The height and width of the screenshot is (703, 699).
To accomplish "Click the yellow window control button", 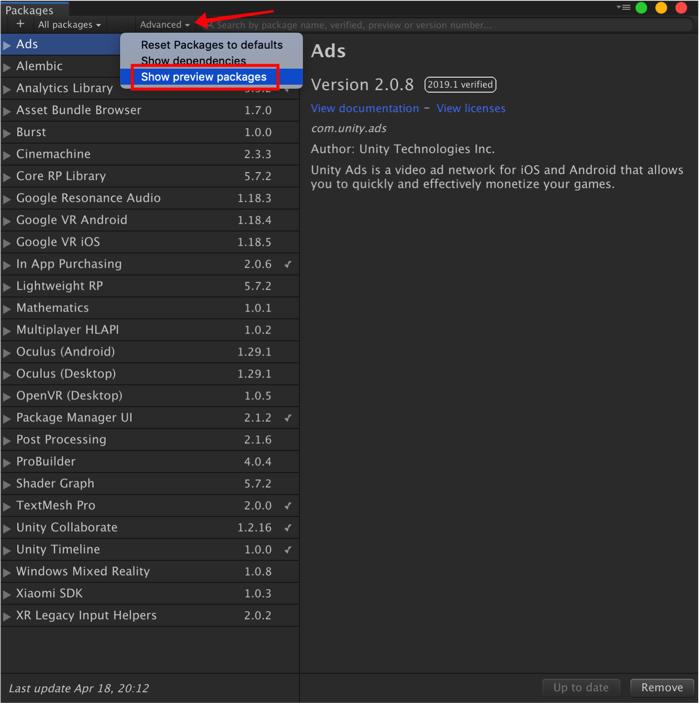I will coord(661,8).
